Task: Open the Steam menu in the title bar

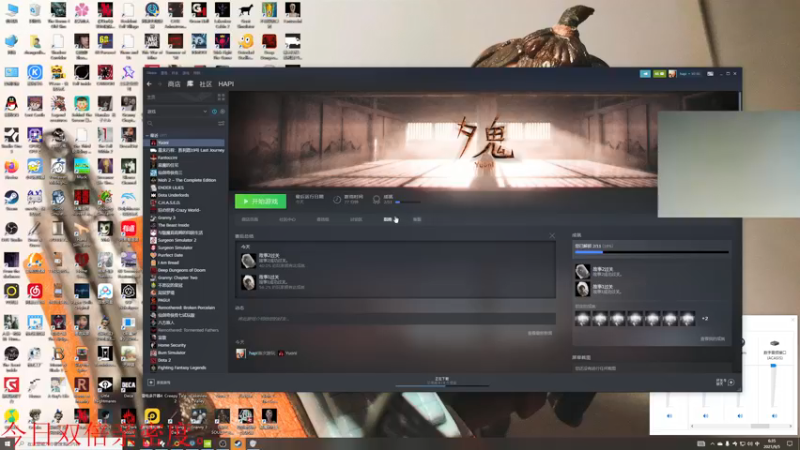Action: [x=152, y=73]
